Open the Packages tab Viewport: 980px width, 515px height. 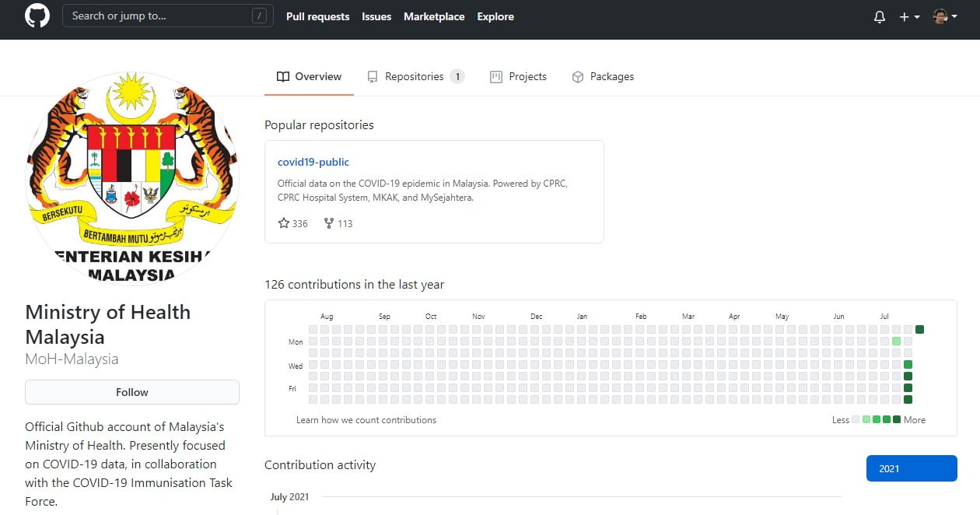point(603,76)
